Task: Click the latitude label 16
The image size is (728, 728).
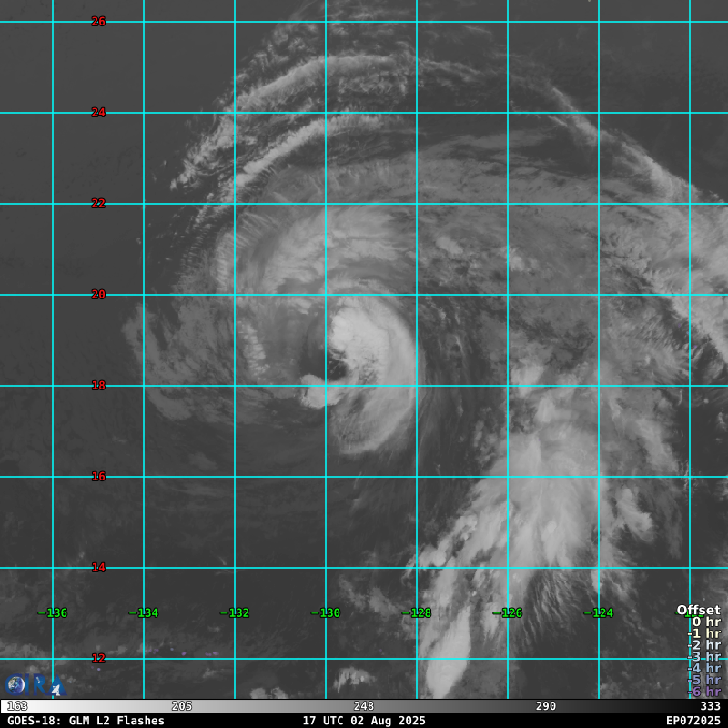Action: point(98,476)
